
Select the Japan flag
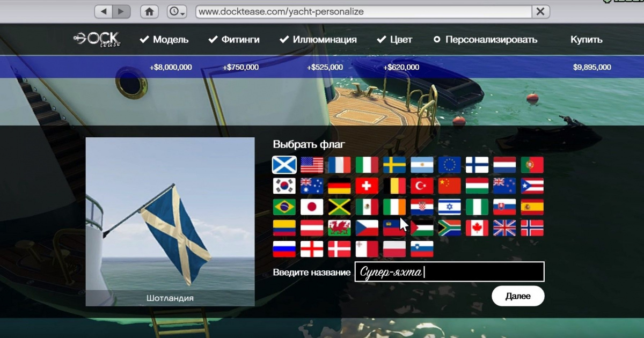(312, 207)
